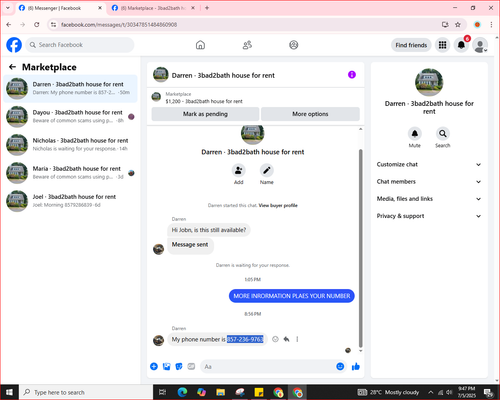
Task: Open View buyer profile link
Action: tap(278, 205)
